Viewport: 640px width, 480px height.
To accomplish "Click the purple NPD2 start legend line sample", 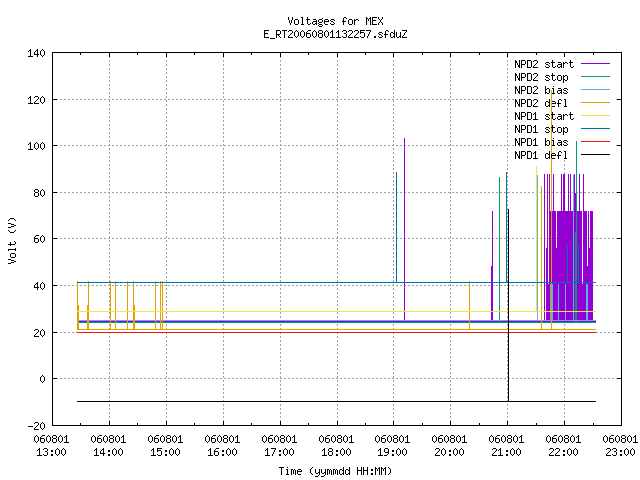I will click(595, 64).
